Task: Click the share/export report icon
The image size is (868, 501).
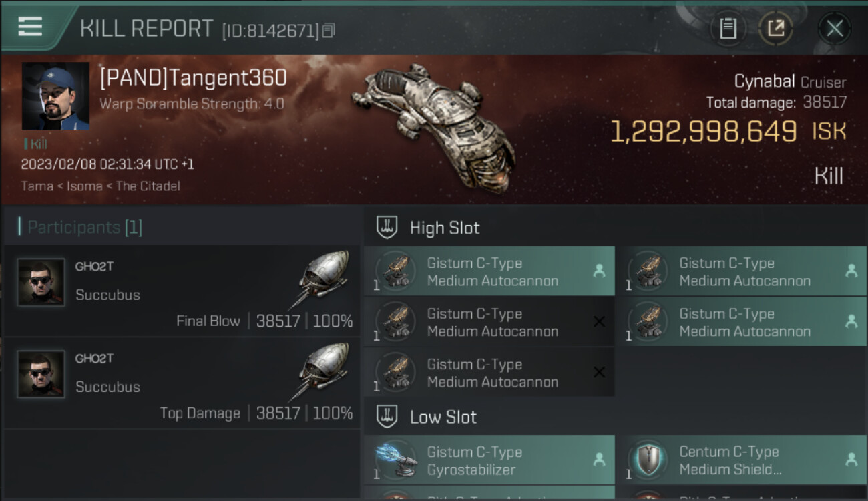Action: pyautogui.click(x=775, y=29)
